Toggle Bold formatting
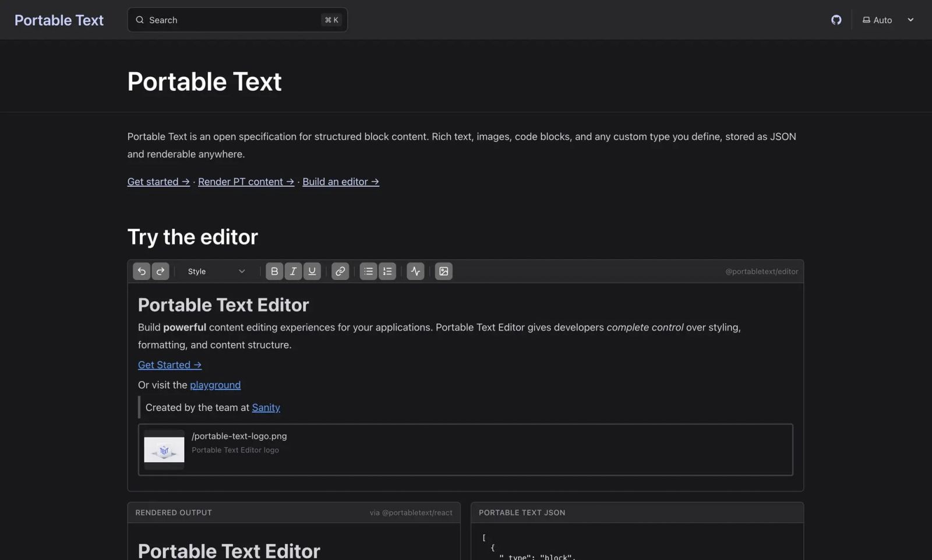Image resolution: width=932 pixels, height=560 pixels. pyautogui.click(x=274, y=271)
